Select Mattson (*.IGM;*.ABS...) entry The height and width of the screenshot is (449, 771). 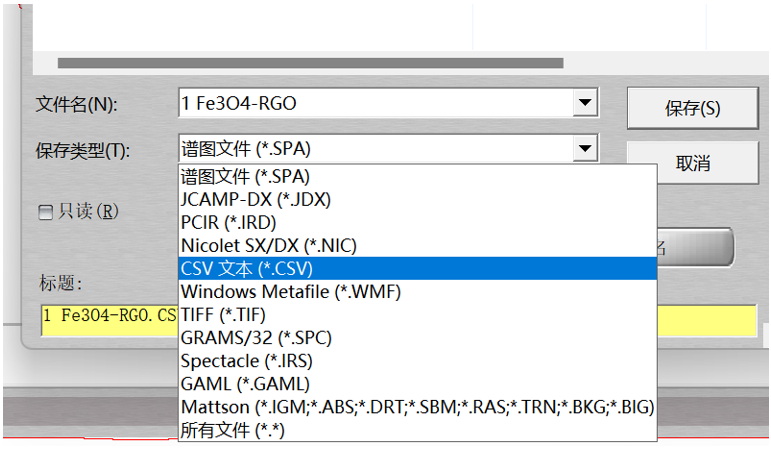417,407
